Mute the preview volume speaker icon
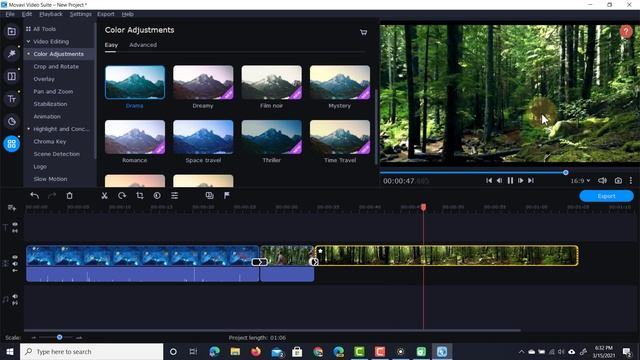Viewport: 640px width, 360px height. [602, 180]
